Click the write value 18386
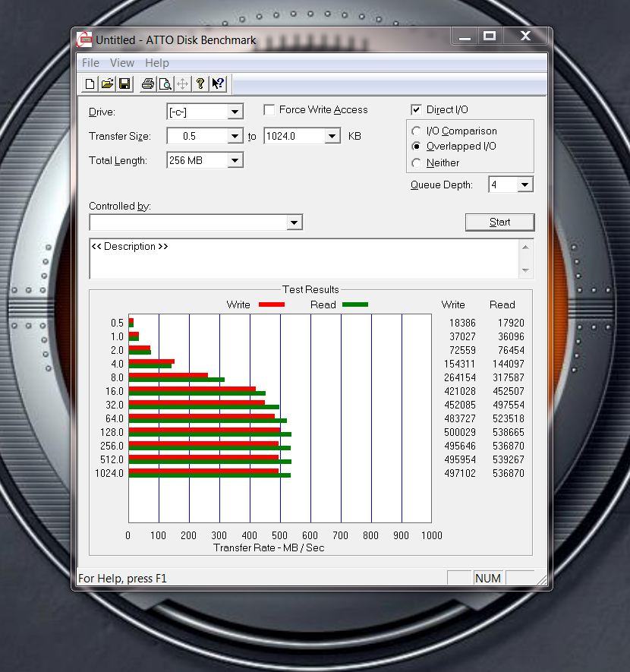The height and width of the screenshot is (672, 630). [462, 323]
